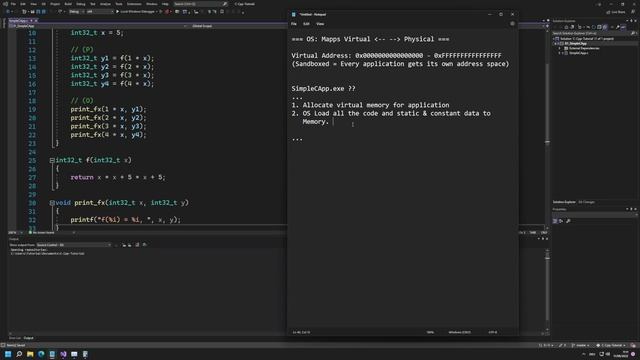
Task: Open Notepad taskbar icon
Action: point(52,354)
